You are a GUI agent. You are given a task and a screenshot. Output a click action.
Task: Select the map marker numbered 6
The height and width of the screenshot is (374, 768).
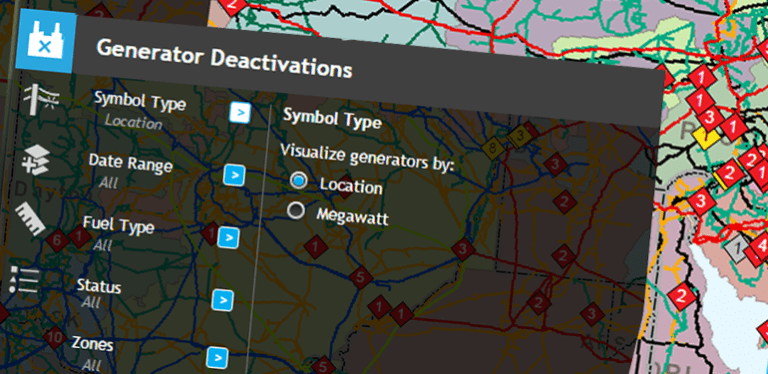click(57, 240)
